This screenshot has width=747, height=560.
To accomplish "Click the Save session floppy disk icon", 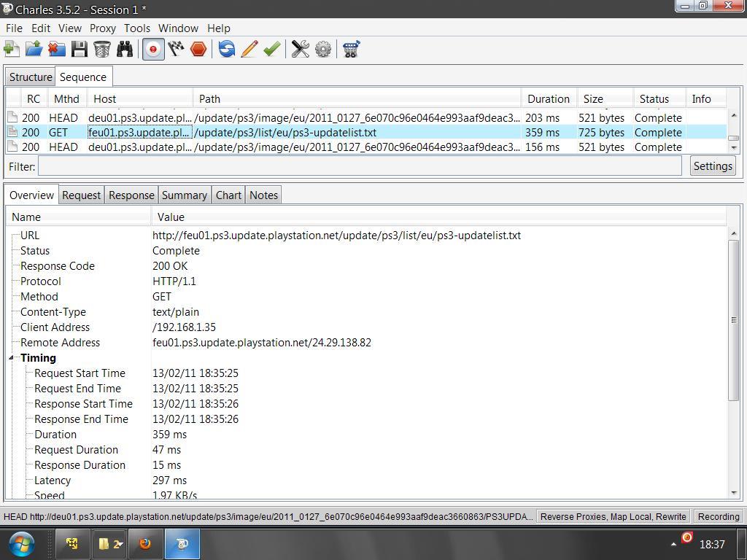I will point(80,49).
